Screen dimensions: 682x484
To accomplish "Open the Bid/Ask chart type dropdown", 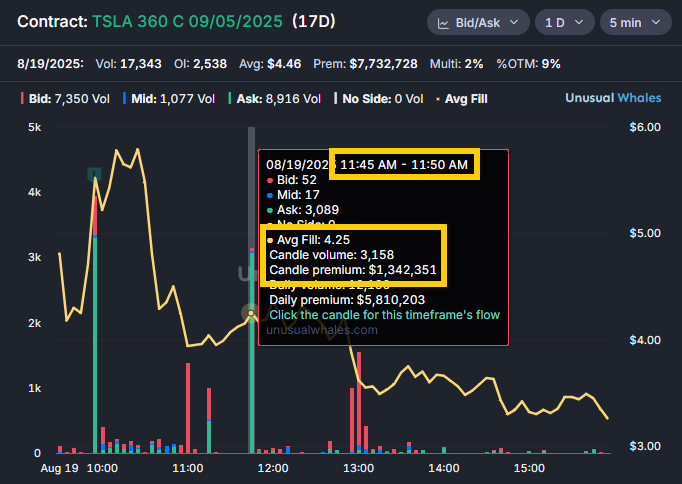I will (x=478, y=22).
